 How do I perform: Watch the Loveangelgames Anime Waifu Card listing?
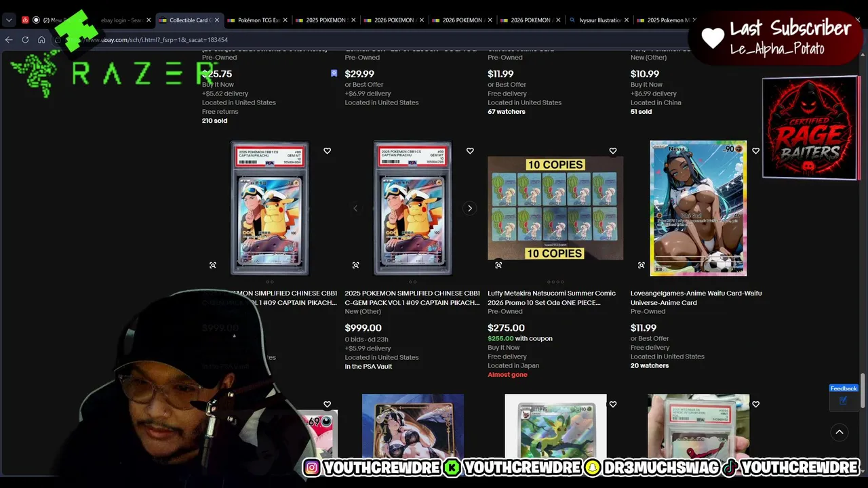click(756, 151)
